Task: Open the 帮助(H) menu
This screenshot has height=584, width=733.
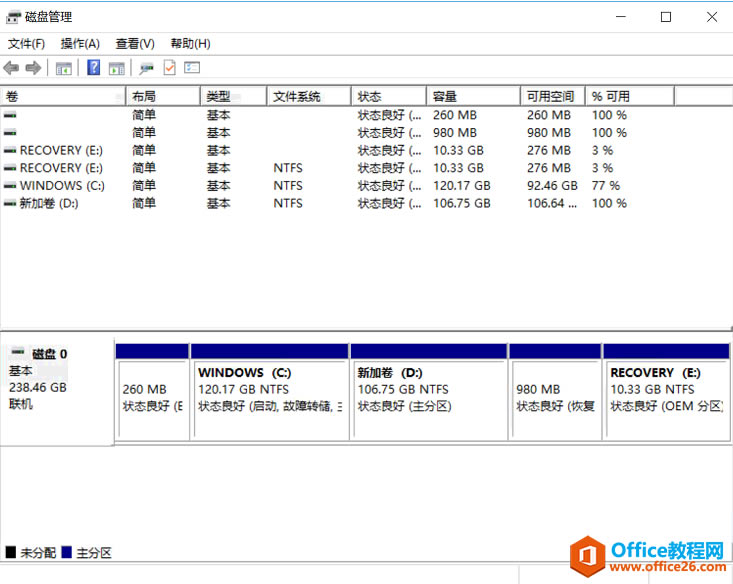Action: 190,44
